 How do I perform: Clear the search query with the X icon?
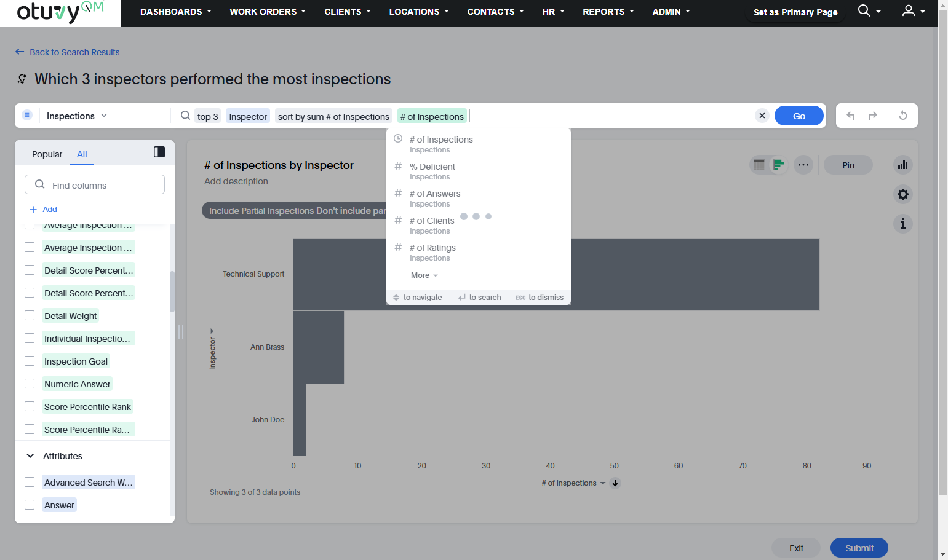[x=762, y=116]
